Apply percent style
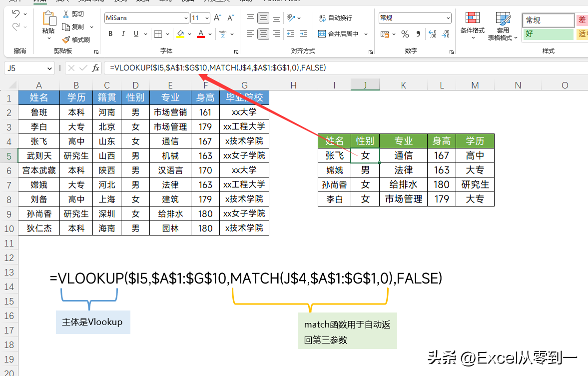The height and width of the screenshot is (376, 588). pyautogui.click(x=405, y=34)
